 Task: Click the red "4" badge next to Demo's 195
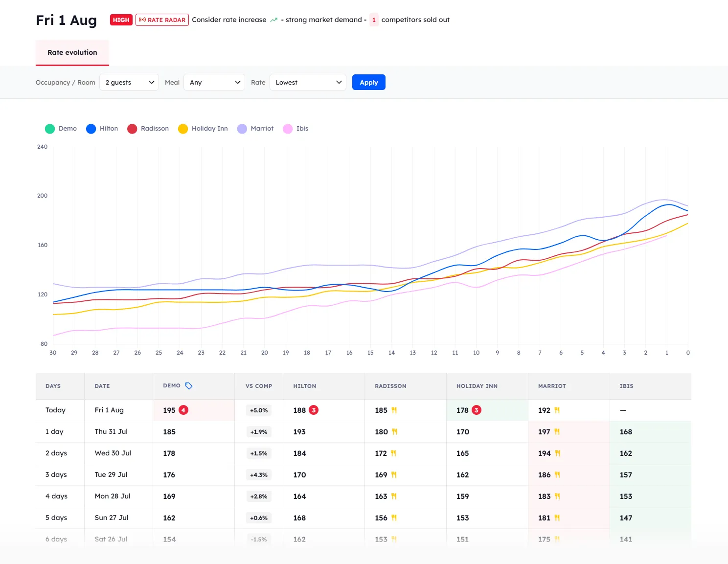(183, 410)
